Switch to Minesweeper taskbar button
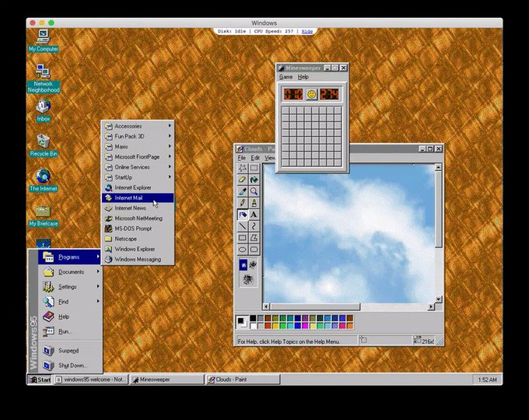Viewport: 529px width, 420px height. pos(167,380)
